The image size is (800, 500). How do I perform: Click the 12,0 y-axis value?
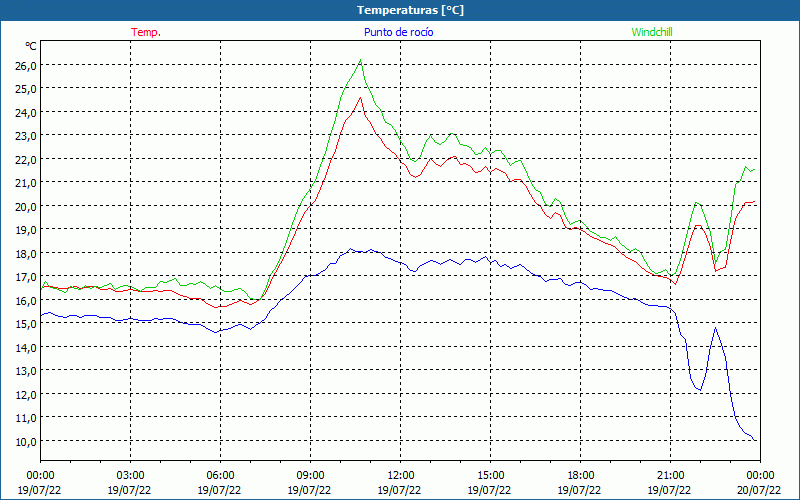26,394
